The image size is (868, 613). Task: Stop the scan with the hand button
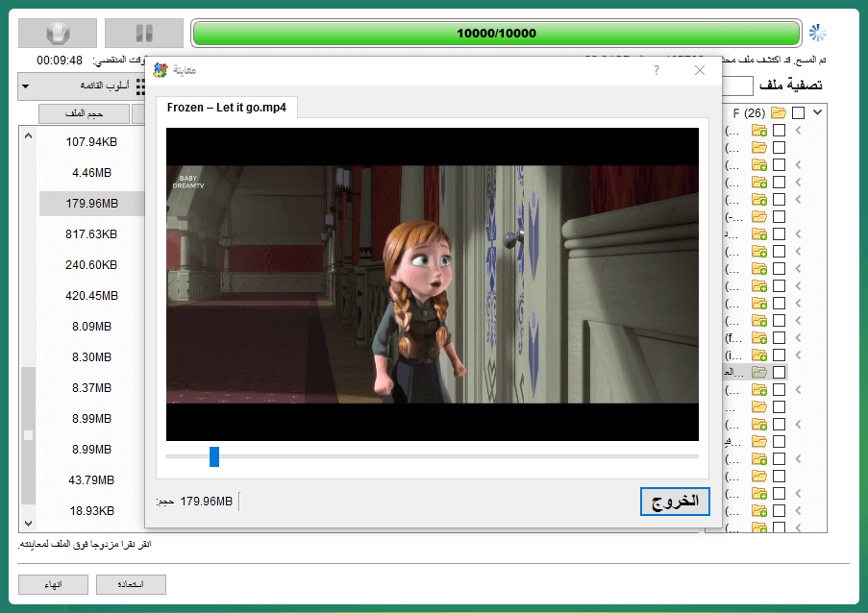58,34
